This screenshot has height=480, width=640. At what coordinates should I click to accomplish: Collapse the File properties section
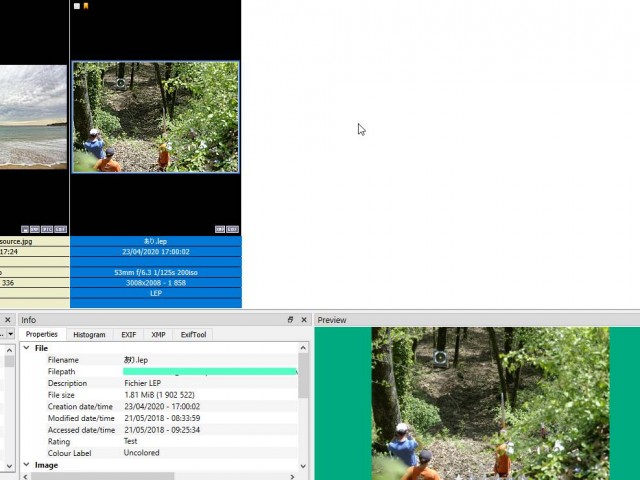click(x=27, y=348)
